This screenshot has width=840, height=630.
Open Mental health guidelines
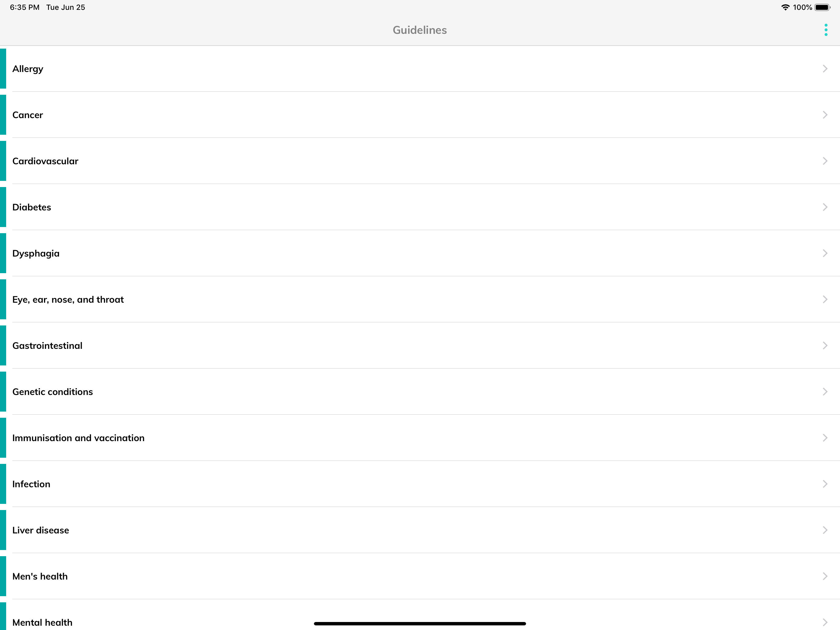[x=42, y=622]
